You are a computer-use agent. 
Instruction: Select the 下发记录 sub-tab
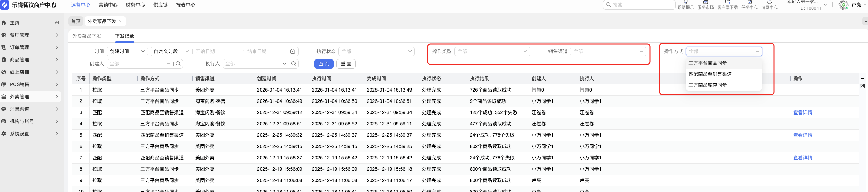125,36
